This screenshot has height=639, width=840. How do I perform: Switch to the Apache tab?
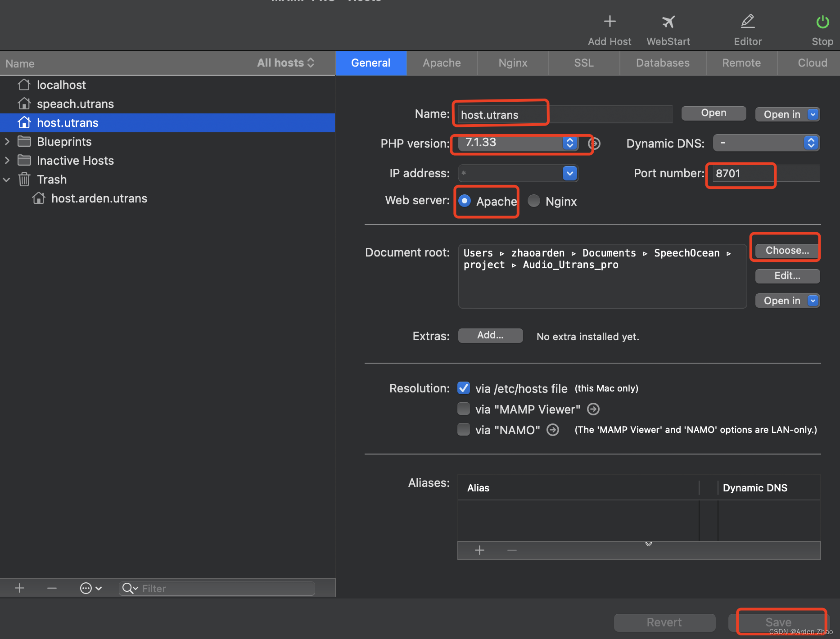(442, 63)
